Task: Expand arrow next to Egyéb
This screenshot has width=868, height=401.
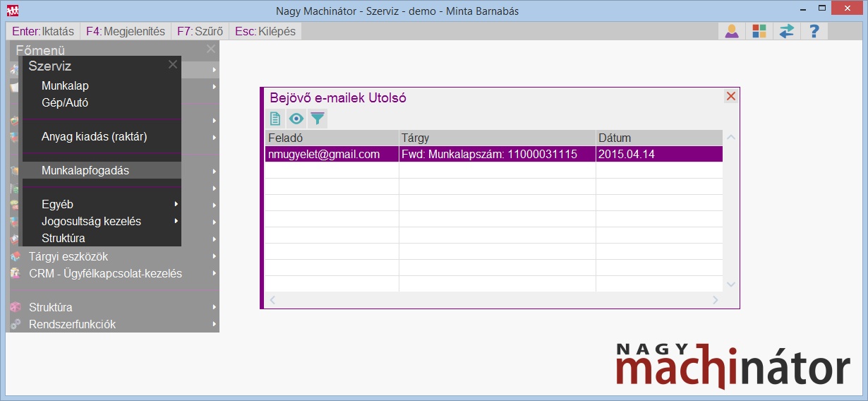Action: (176, 204)
